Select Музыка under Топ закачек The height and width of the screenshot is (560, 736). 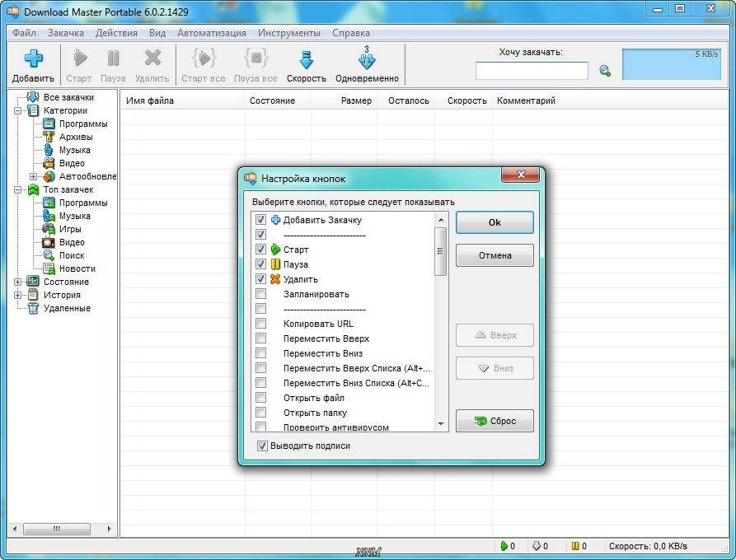pyautogui.click(x=75, y=217)
